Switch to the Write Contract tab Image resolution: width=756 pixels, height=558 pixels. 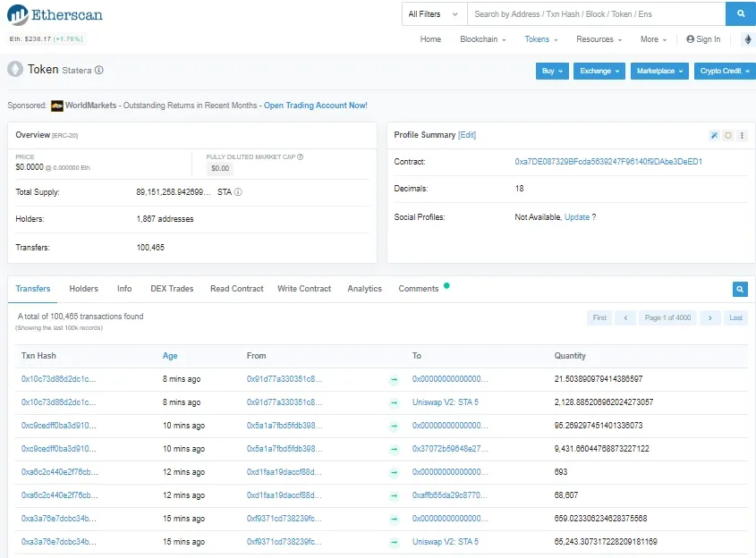click(304, 289)
